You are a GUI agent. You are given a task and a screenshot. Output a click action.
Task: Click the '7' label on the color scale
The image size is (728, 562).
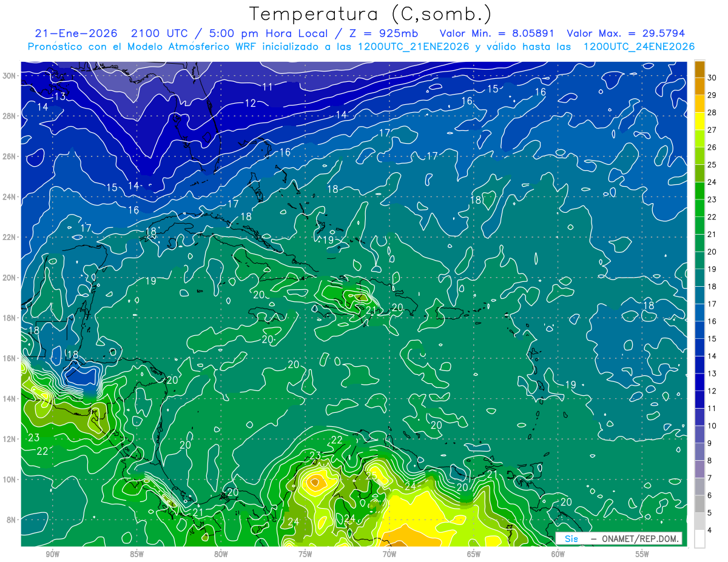(x=710, y=478)
